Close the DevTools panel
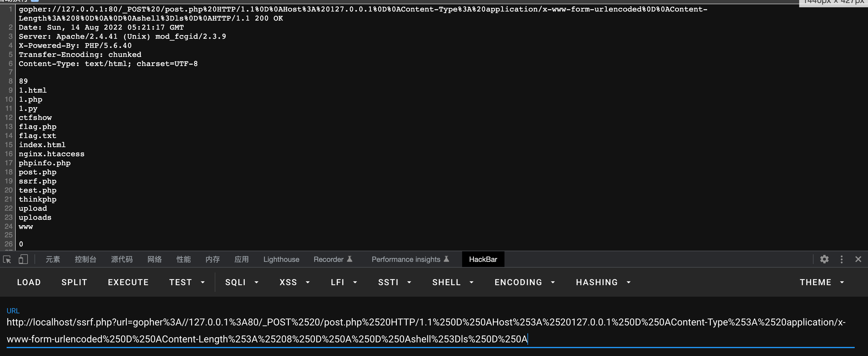 pos(858,259)
